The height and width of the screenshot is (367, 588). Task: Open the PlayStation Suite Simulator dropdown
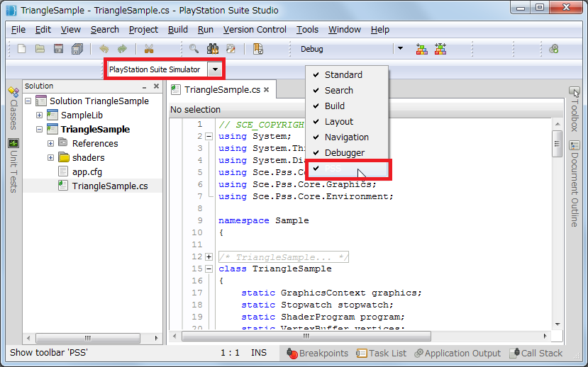[x=213, y=69]
